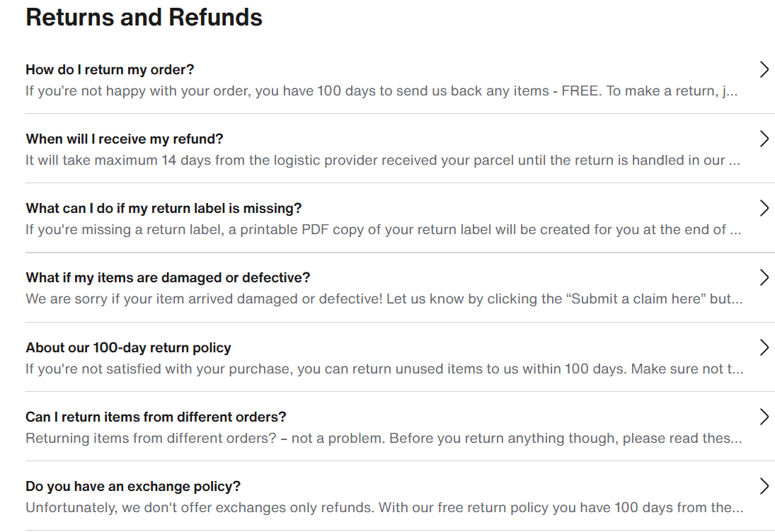The height and width of the screenshot is (532, 775).
Task: Open the exchange policy chevron arrow
Action: pyautogui.click(x=764, y=486)
